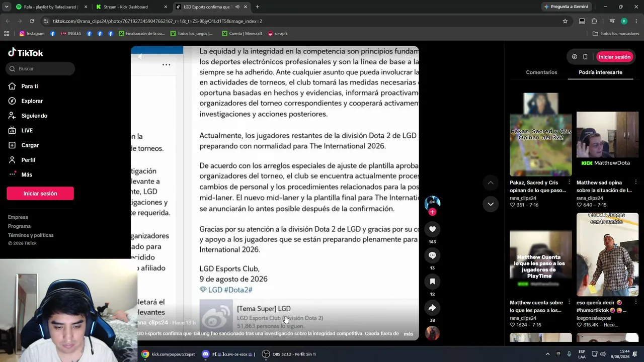Open options for Matthew sad opina video

point(636,183)
